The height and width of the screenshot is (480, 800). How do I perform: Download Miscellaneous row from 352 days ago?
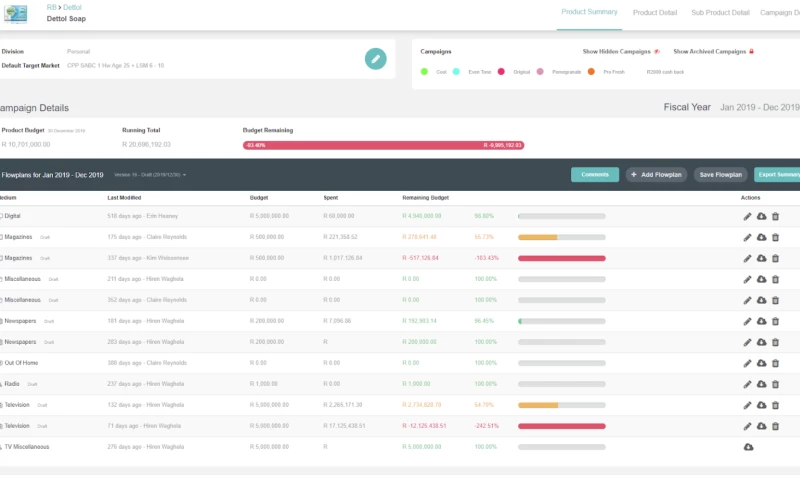pyautogui.click(x=761, y=300)
